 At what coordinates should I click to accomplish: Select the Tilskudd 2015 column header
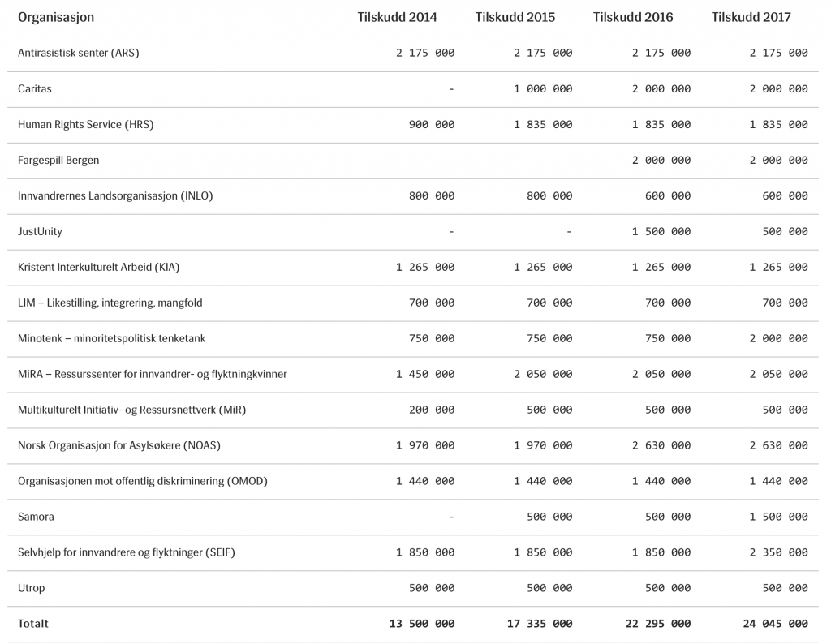tap(515, 17)
